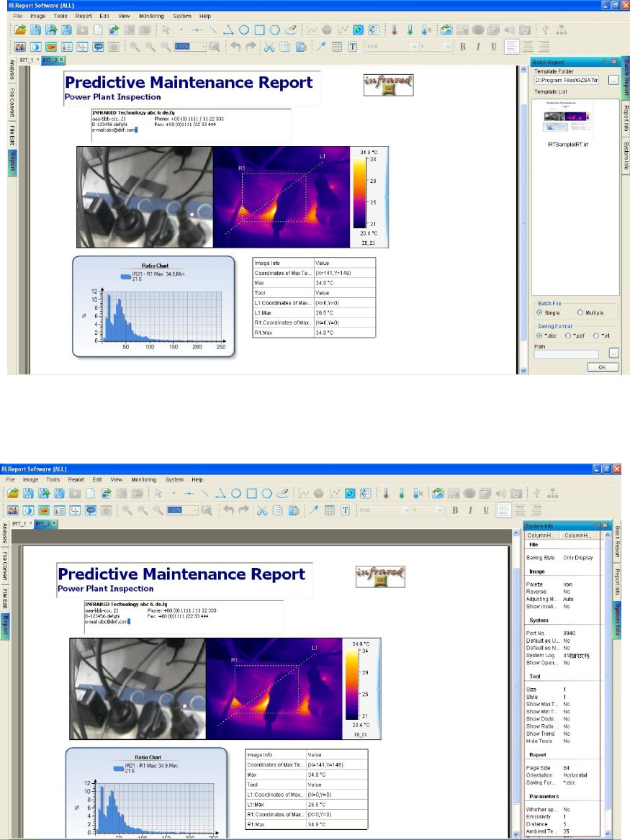630x840 pixels.
Task: Click the network icon in upper window
Action: 562,30
